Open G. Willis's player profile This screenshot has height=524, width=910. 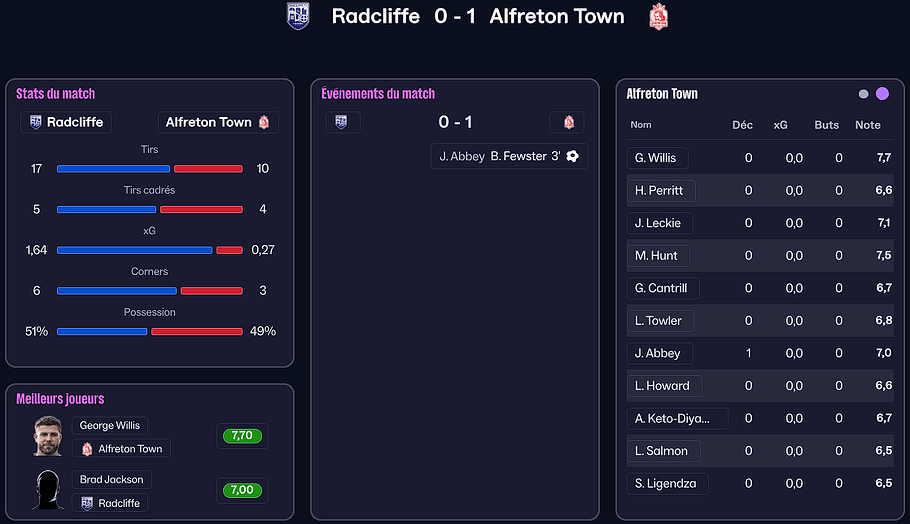[656, 158]
